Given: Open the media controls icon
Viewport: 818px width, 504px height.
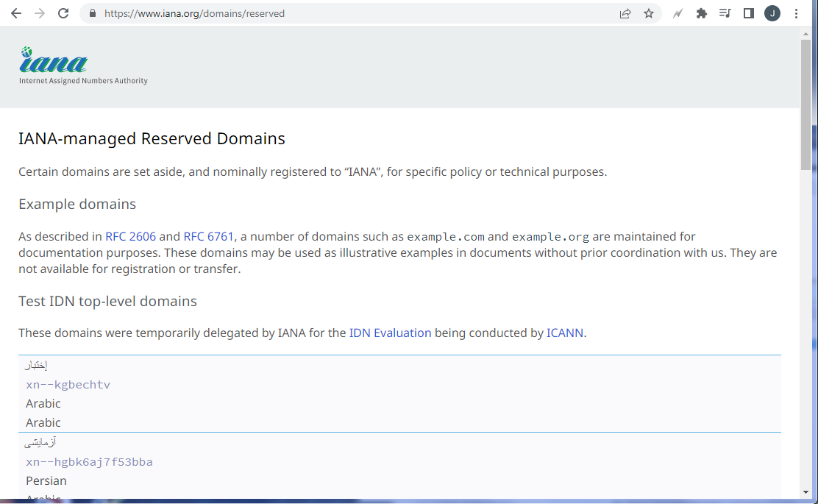Looking at the screenshot, I should [725, 13].
